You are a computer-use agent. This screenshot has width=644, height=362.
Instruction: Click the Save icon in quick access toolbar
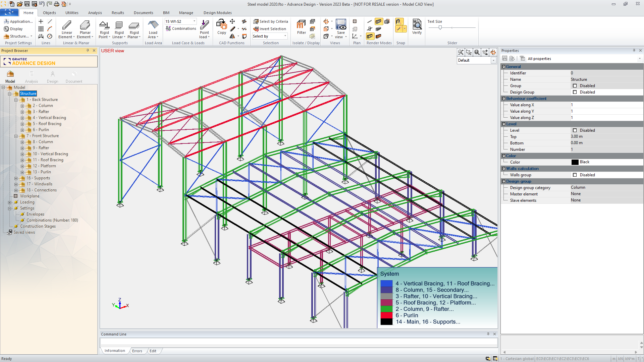point(26,4)
